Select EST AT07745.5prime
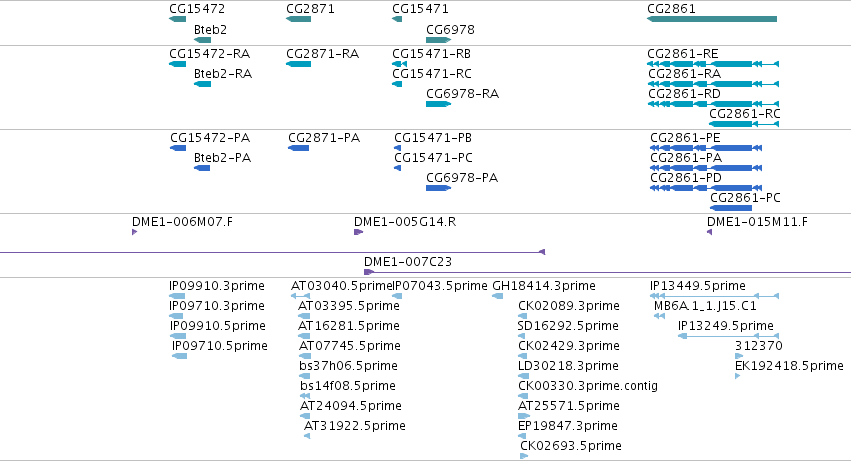Screen dimensions: 851x461 point(350,346)
